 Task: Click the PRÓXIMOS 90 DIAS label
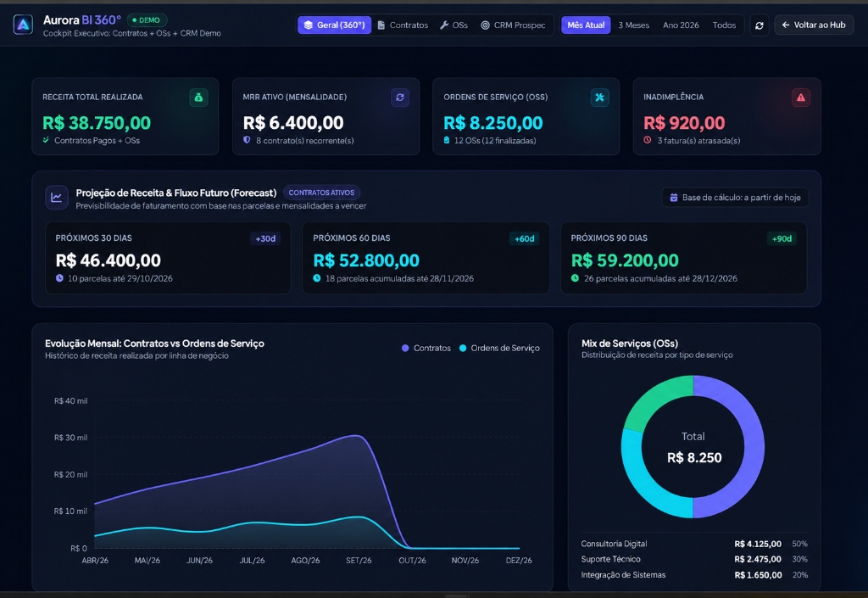[x=609, y=238]
